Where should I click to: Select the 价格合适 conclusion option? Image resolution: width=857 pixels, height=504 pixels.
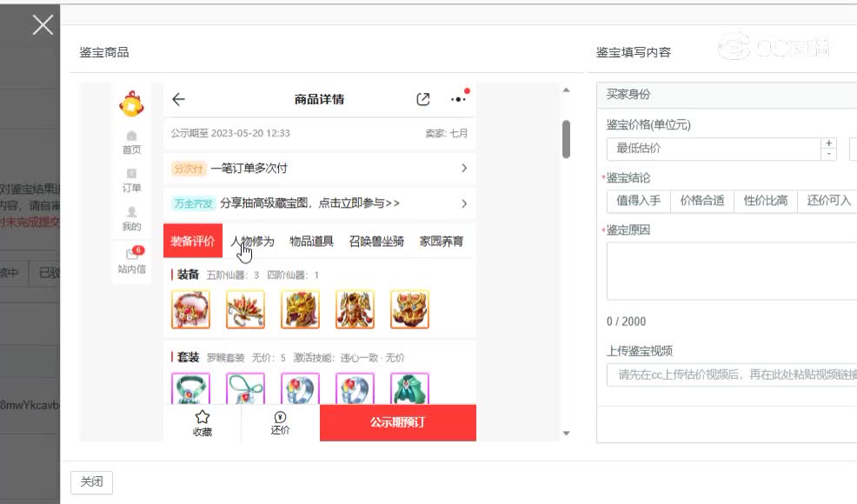point(702,201)
